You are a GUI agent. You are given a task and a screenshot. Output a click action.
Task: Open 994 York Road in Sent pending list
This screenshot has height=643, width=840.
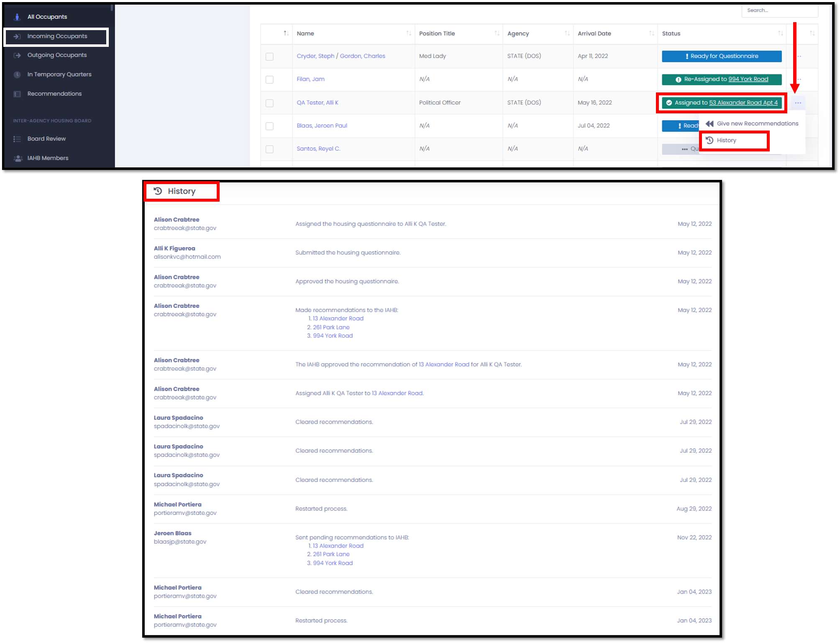[x=333, y=563]
